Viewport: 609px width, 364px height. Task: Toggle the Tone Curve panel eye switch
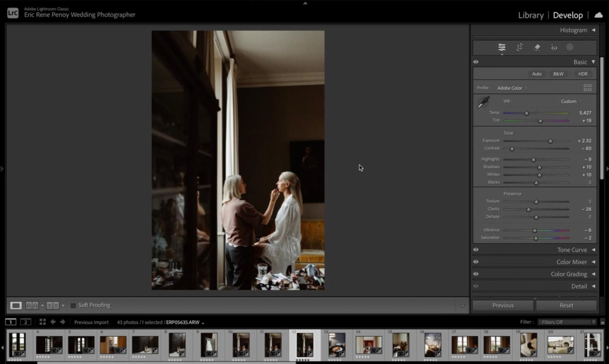(476, 250)
